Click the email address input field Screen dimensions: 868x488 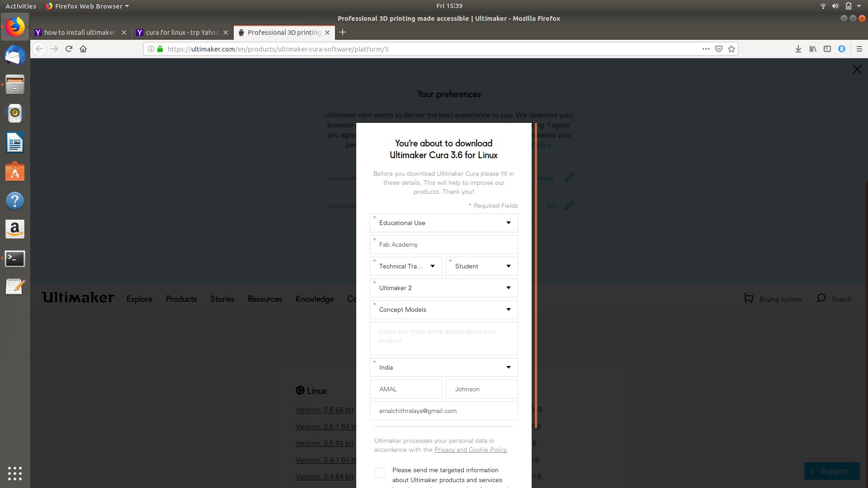[443, 411]
